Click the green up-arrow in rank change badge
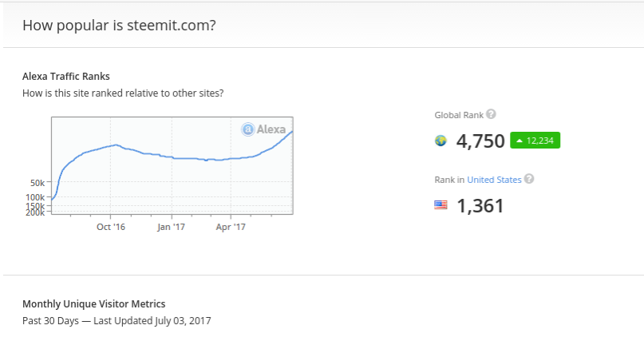The width and height of the screenshot is (644, 341). (x=520, y=141)
